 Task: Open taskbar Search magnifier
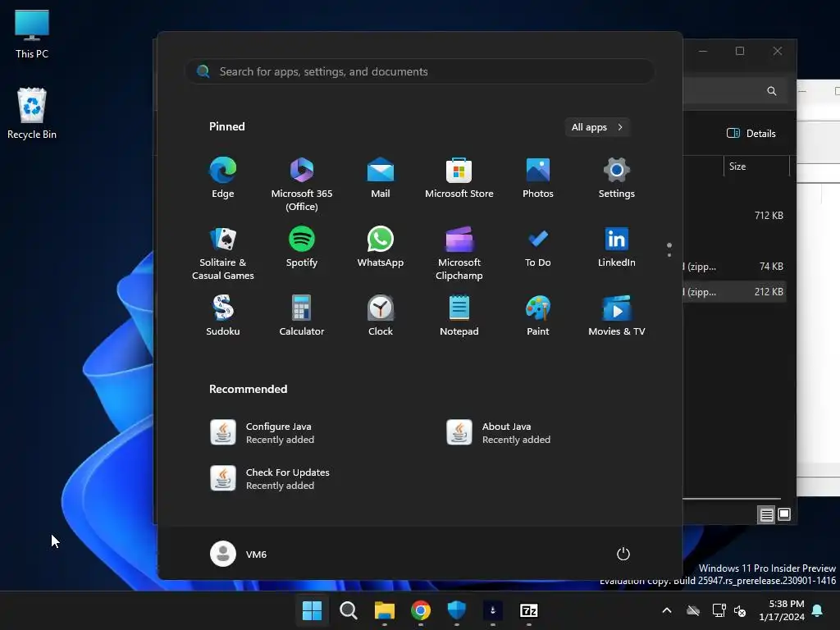pyautogui.click(x=348, y=610)
